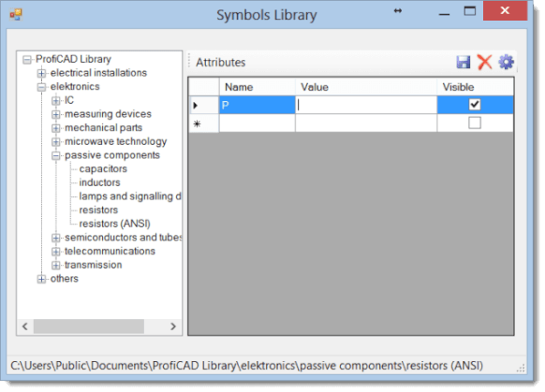This screenshot has width=545, height=392.
Task: Click the Value cell for attribute P
Action: pos(366,105)
